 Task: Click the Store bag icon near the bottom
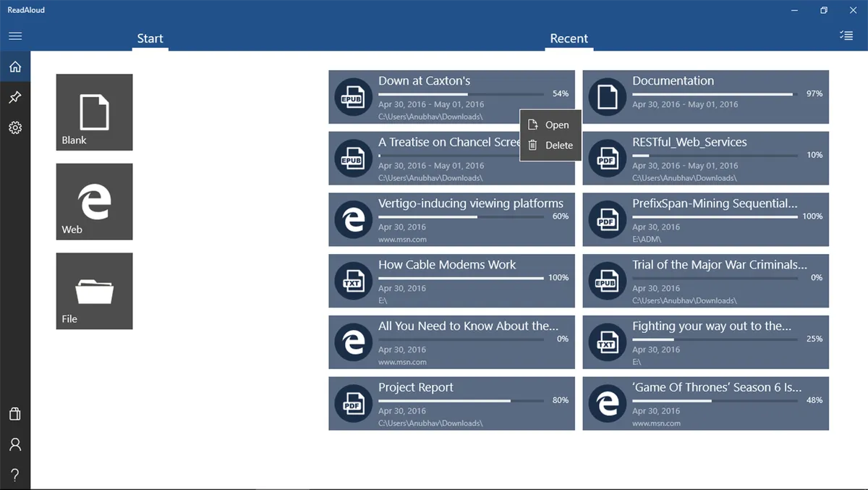[14, 413]
